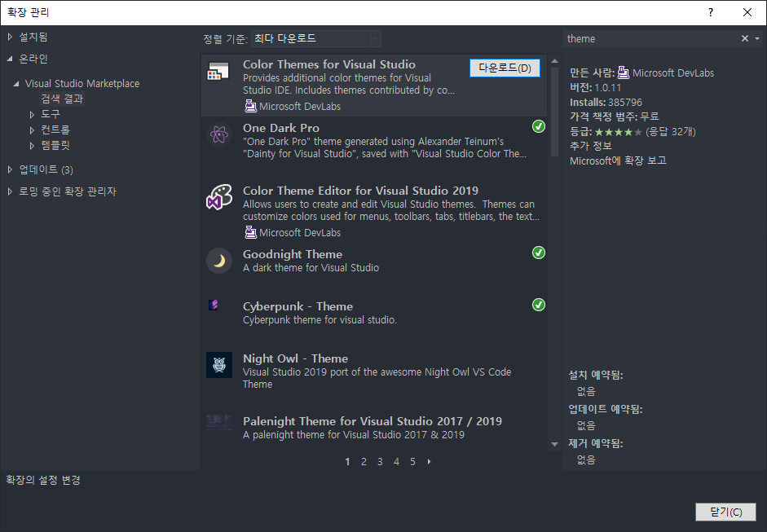The image size is (767, 532).
Task: Click DevLabs flask icon in details pane
Action: [624, 73]
